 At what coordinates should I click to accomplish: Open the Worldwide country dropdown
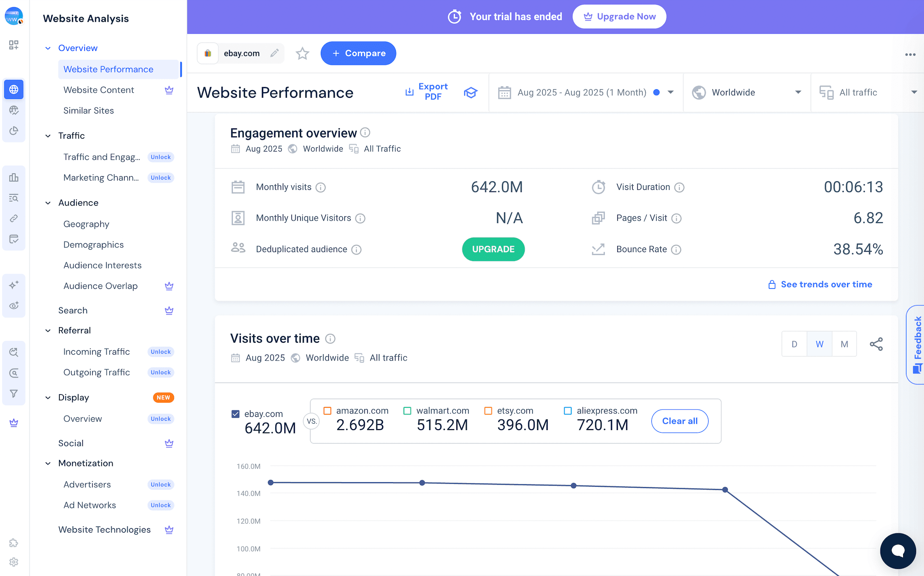[747, 93]
